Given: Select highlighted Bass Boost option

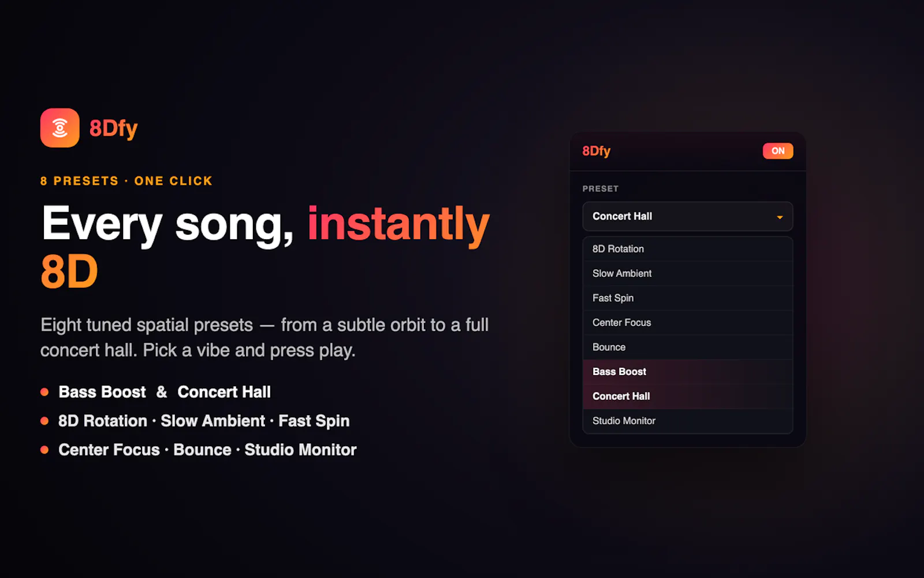Looking at the screenshot, I should tap(687, 372).
